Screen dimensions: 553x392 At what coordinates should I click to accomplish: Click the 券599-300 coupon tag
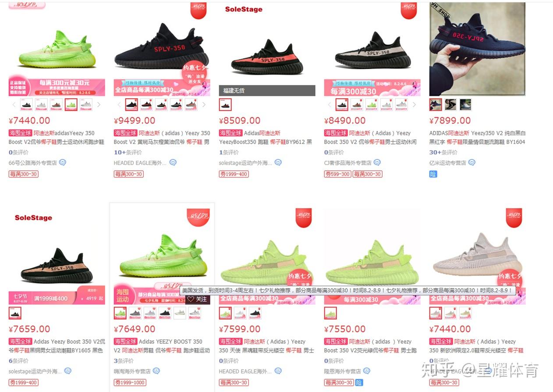pos(337,174)
